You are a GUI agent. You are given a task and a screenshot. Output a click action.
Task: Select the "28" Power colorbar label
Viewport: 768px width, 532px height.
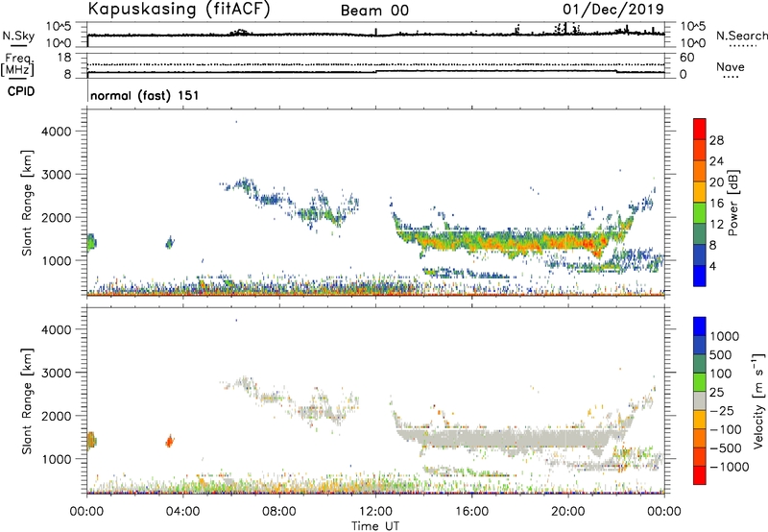pyautogui.click(x=716, y=140)
